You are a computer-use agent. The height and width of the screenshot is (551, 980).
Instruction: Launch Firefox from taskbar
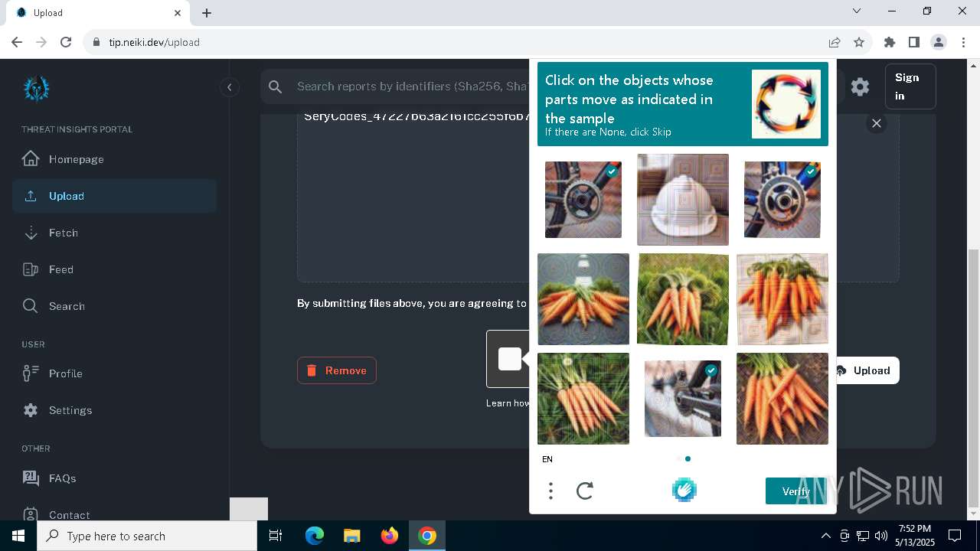coord(390,536)
